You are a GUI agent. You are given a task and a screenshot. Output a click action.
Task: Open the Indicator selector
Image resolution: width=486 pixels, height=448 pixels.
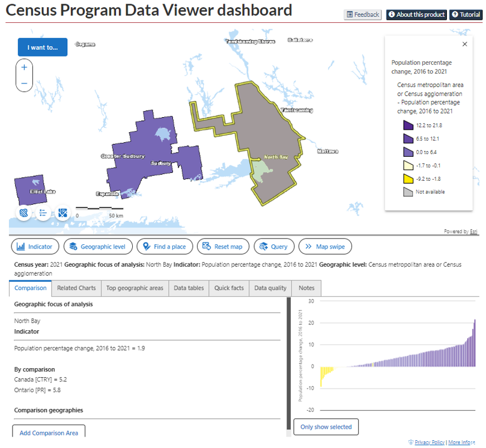point(35,246)
